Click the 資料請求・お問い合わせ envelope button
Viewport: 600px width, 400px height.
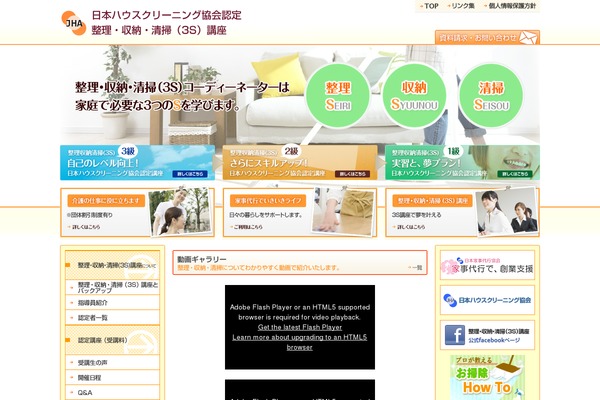(x=487, y=37)
